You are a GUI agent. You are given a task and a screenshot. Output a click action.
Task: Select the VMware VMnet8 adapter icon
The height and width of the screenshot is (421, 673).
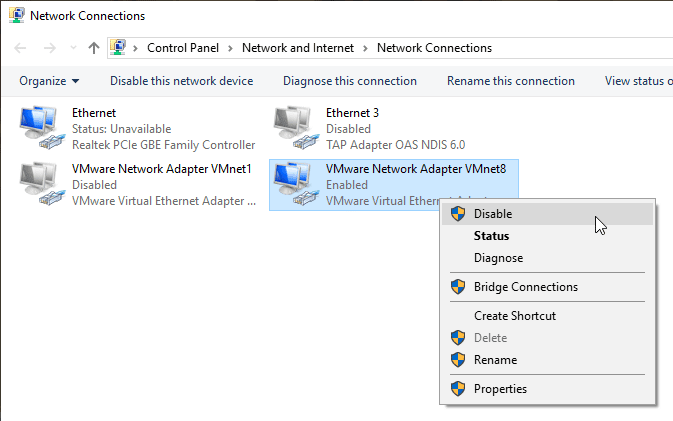(296, 184)
